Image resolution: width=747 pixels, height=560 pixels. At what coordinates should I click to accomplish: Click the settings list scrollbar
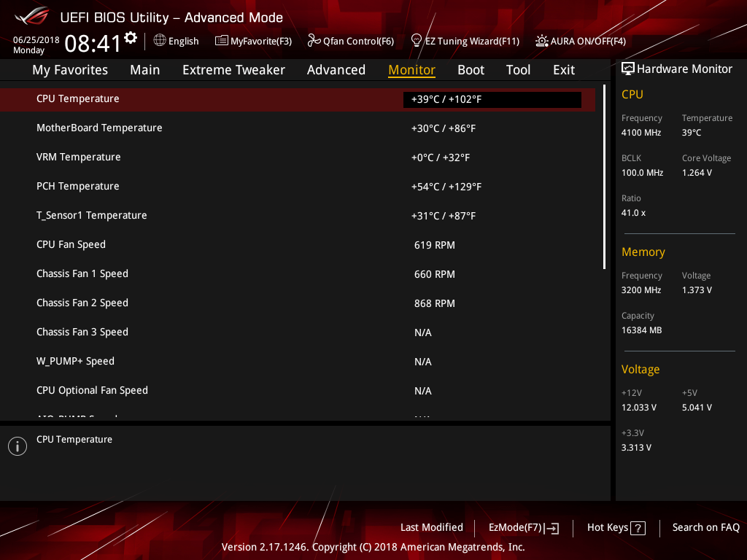point(604,176)
